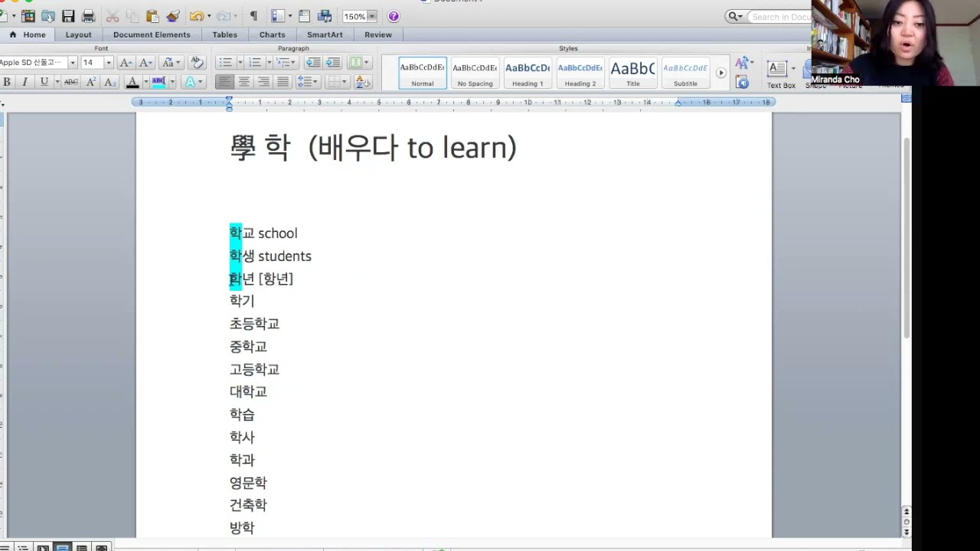The height and width of the screenshot is (551, 980).
Task: Clear formatting with the eraser icon
Action: pos(197,63)
